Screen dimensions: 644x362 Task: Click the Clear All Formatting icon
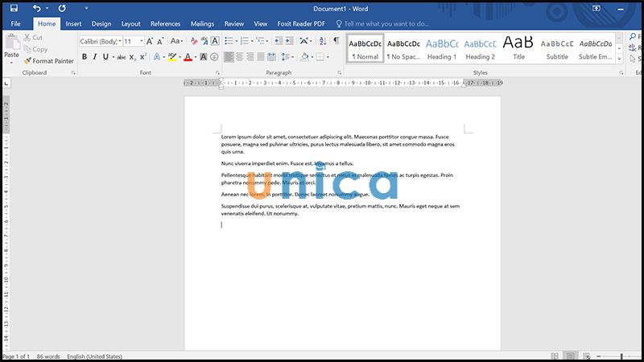[194, 41]
